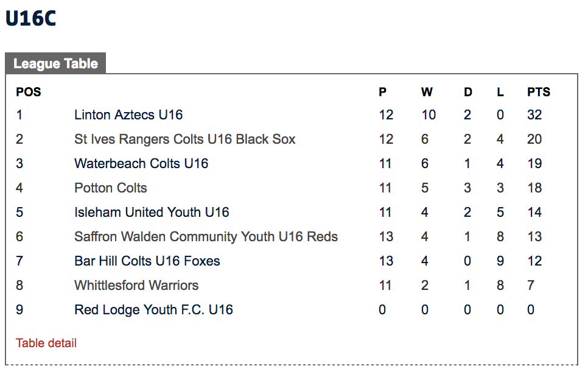Image resolution: width=588 pixels, height=374 pixels.
Task: Open Waterbeach Colts U16 team link
Action: pyautogui.click(x=141, y=164)
